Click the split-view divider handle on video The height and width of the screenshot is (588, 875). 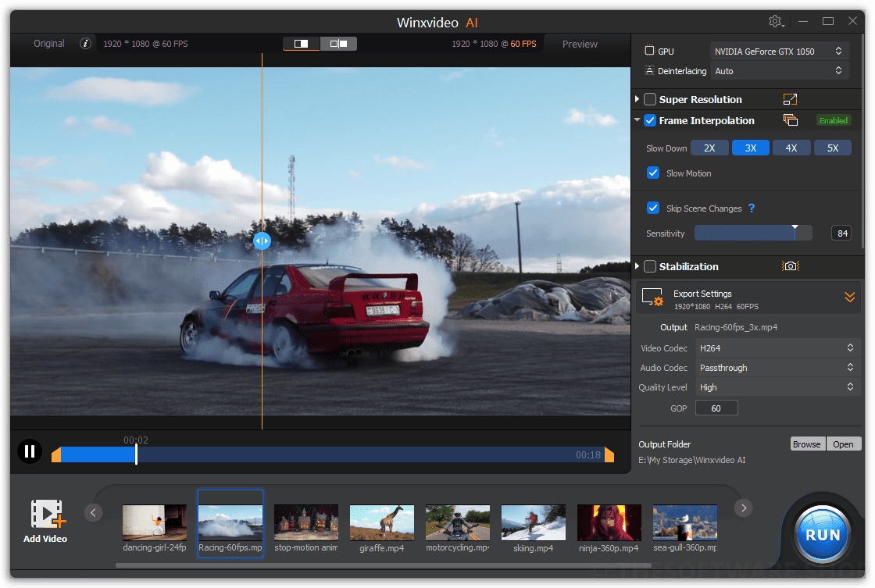262,241
